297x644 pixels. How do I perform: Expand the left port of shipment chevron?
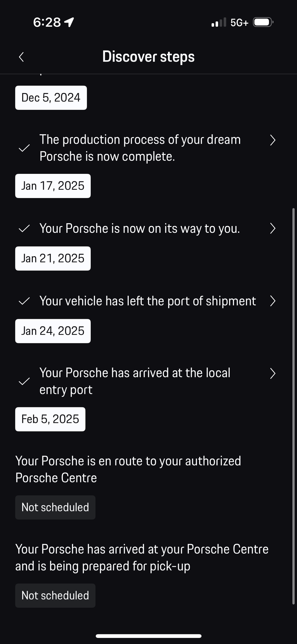point(273,301)
